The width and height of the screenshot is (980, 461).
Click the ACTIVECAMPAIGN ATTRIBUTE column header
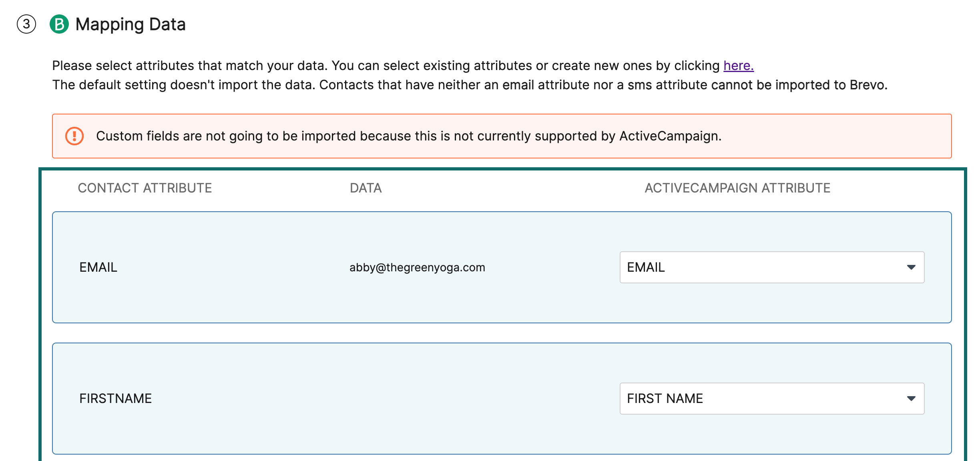pyautogui.click(x=737, y=188)
